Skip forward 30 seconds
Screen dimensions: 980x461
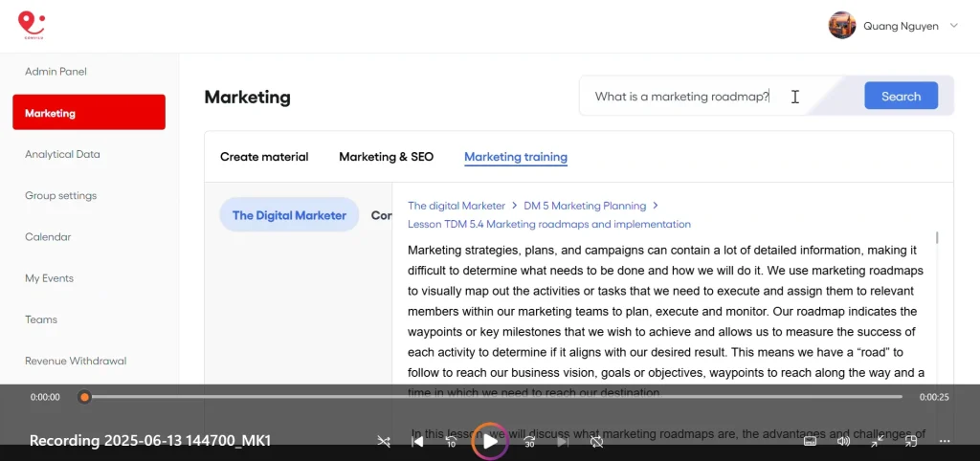click(x=529, y=442)
